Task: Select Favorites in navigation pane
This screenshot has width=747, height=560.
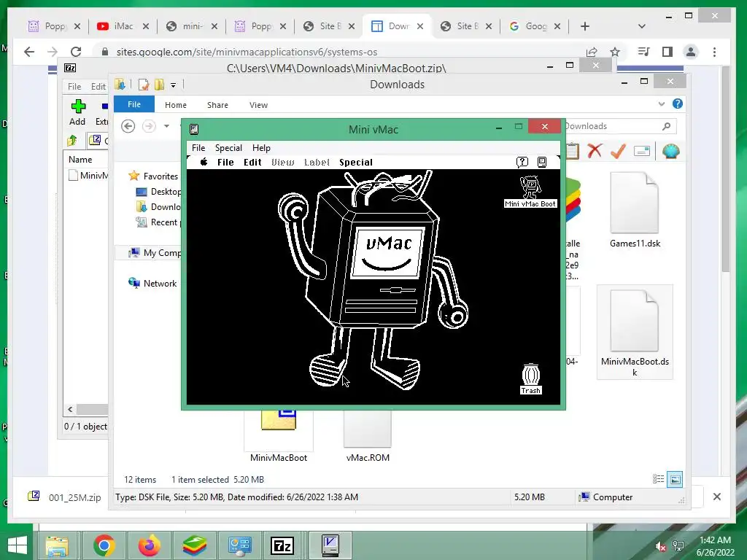Action: 153,176
